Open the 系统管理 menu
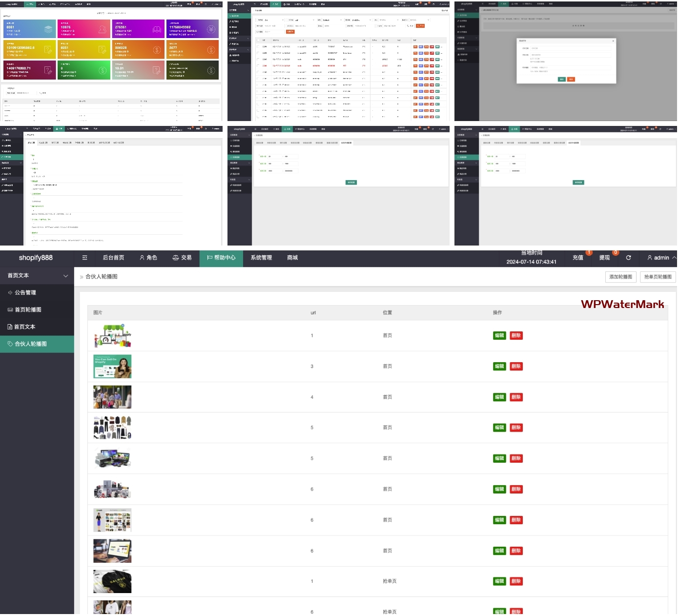This screenshot has height=616, width=679. click(x=261, y=258)
